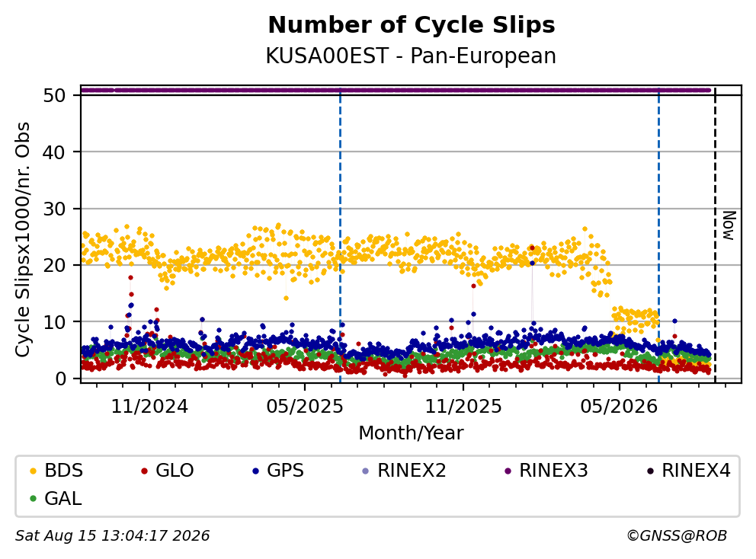Click the RINEX3 legend marker dot
Viewport: 756px width, 559px height.
tap(508, 471)
